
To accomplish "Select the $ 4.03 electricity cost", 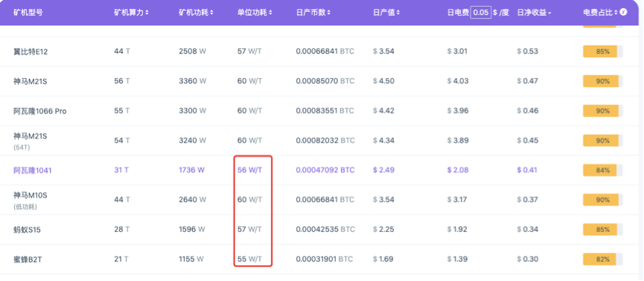I will [458, 81].
